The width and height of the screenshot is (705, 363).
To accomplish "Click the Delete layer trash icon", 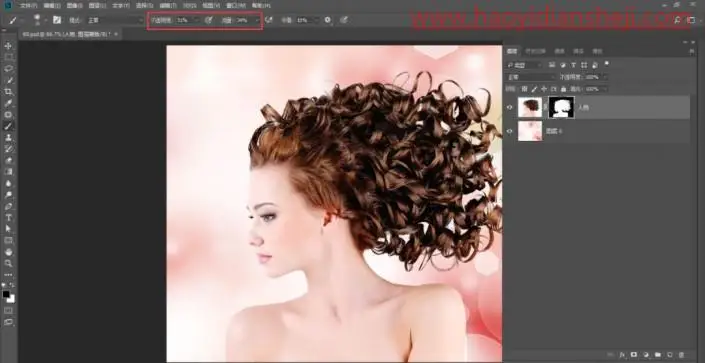I will 681,355.
